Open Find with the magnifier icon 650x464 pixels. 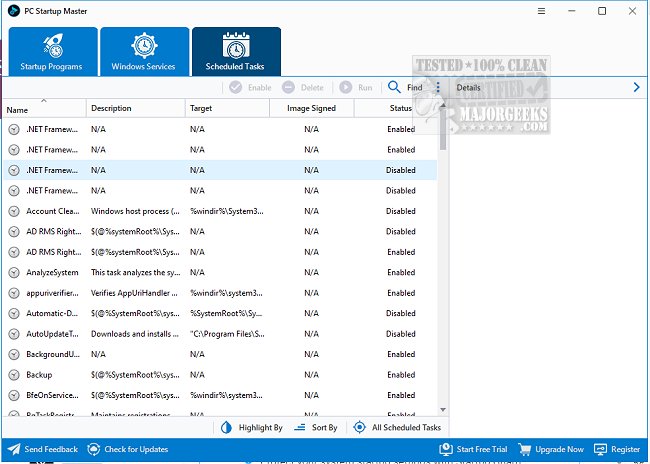click(x=405, y=87)
